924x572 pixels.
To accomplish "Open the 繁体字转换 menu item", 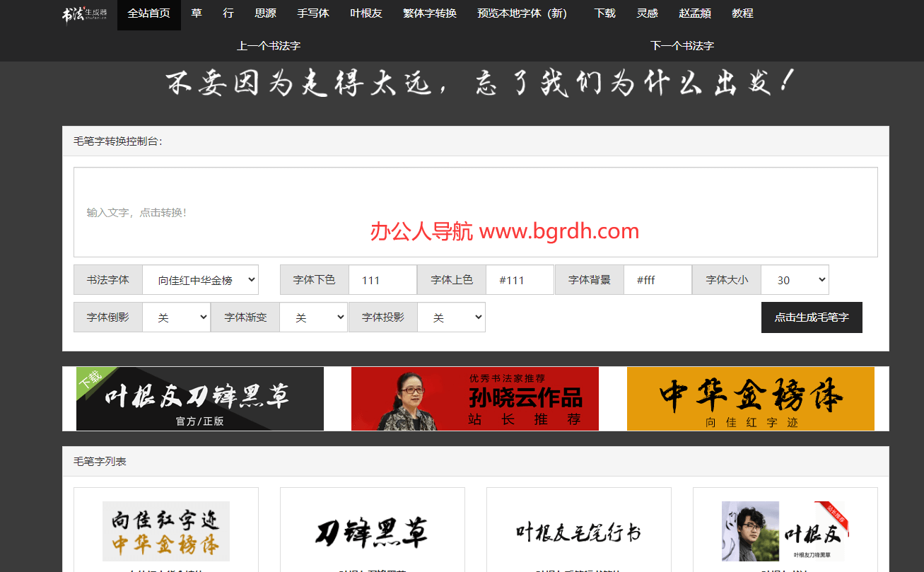I will [x=429, y=13].
